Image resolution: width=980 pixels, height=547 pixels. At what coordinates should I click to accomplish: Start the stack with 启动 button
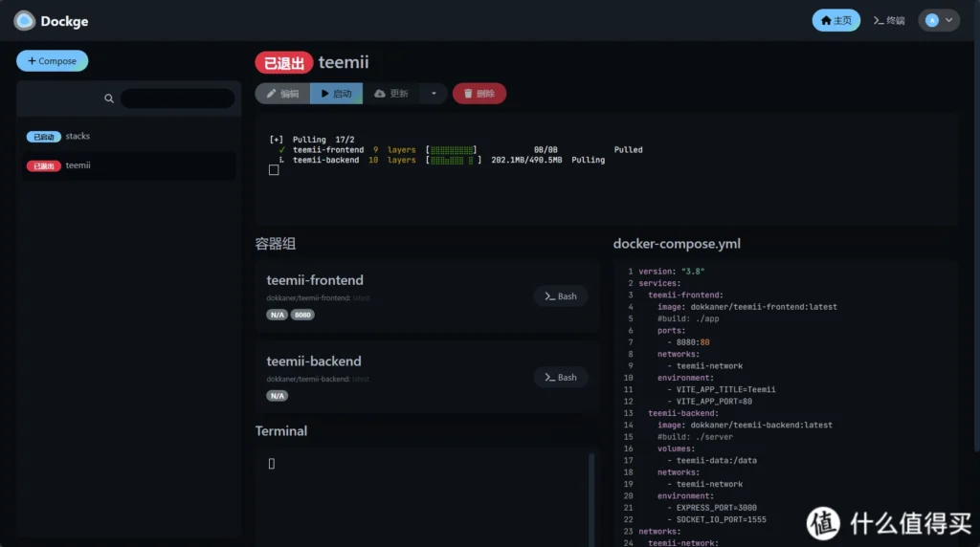point(336,94)
